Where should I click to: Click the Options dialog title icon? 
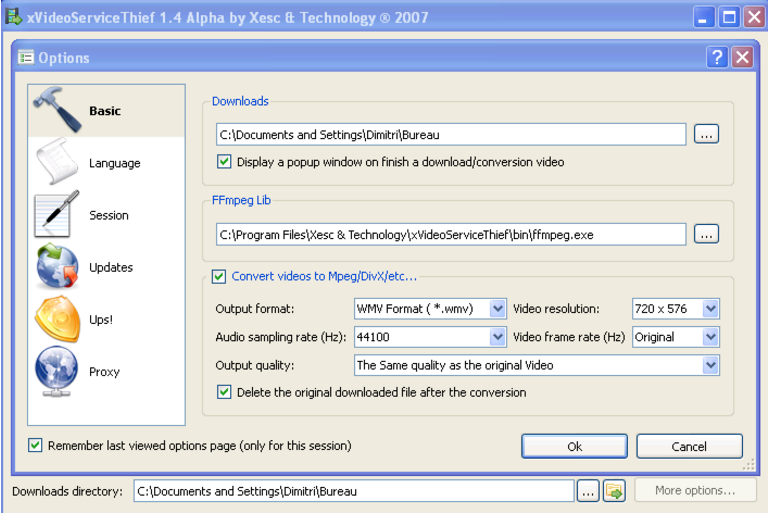point(25,58)
